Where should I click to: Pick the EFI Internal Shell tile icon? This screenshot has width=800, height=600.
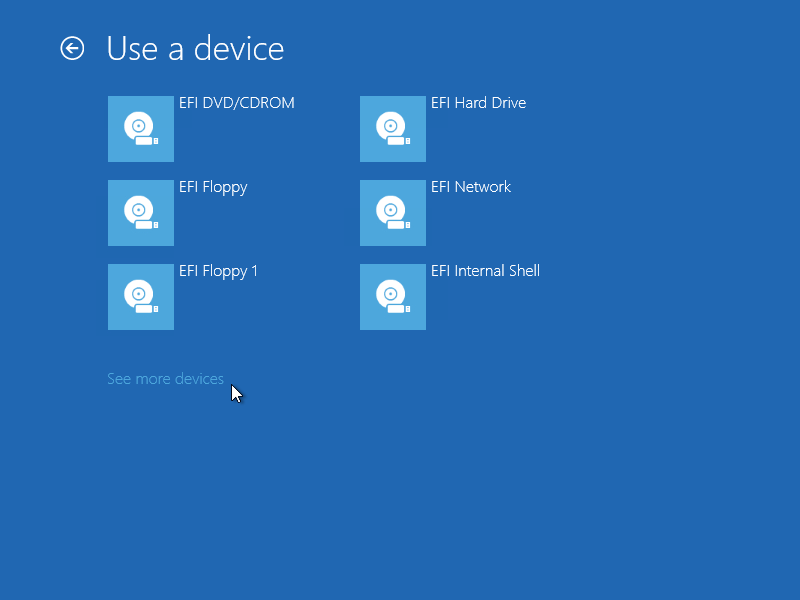tap(393, 297)
